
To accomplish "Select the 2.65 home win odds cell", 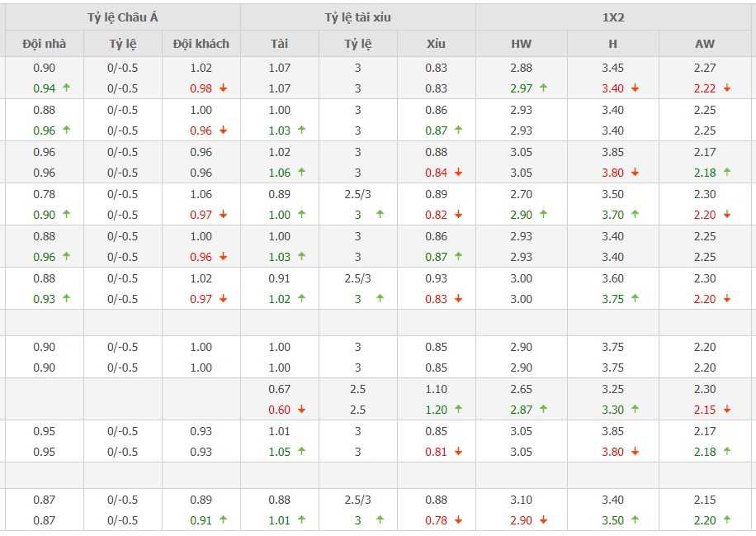I will 522,389.
